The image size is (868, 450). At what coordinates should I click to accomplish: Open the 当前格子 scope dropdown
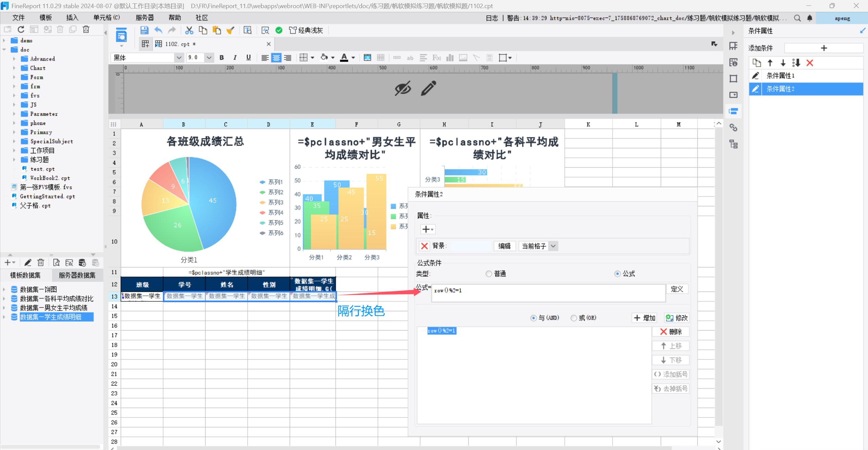coord(553,246)
